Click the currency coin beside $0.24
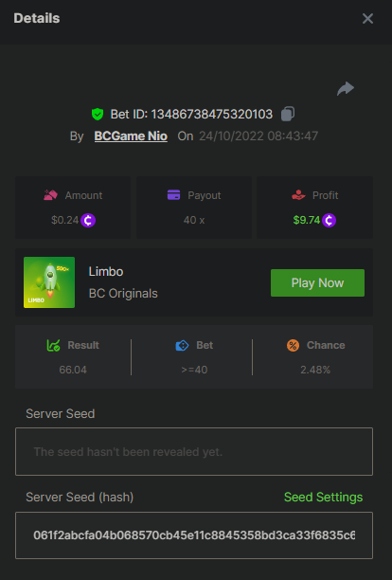The width and height of the screenshot is (392, 580). [88, 221]
